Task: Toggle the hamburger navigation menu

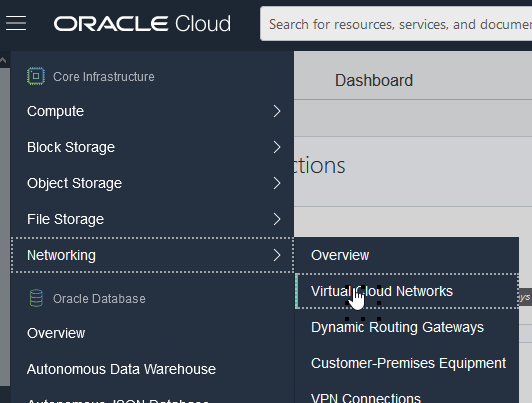Action: (16, 23)
